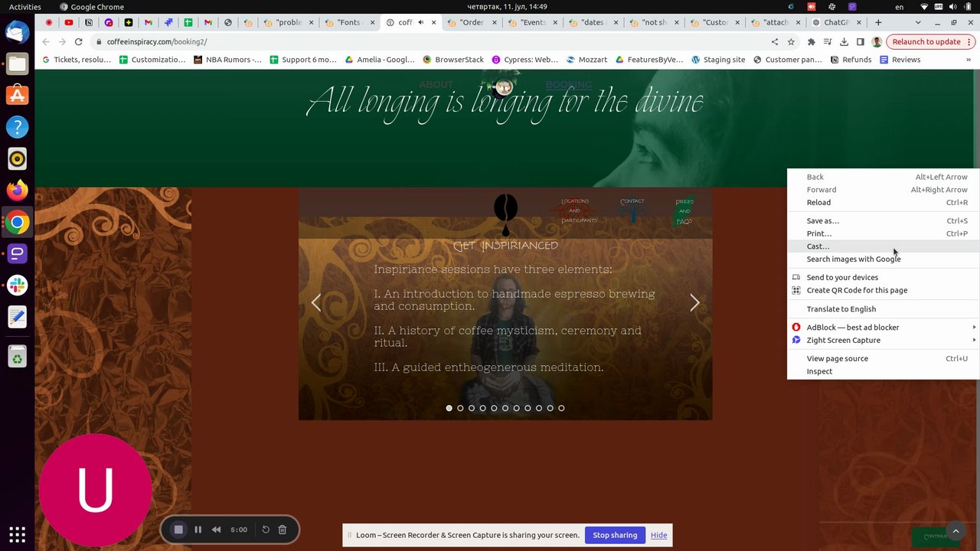
Task: Select the last carousel dot
Action: (561, 408)
